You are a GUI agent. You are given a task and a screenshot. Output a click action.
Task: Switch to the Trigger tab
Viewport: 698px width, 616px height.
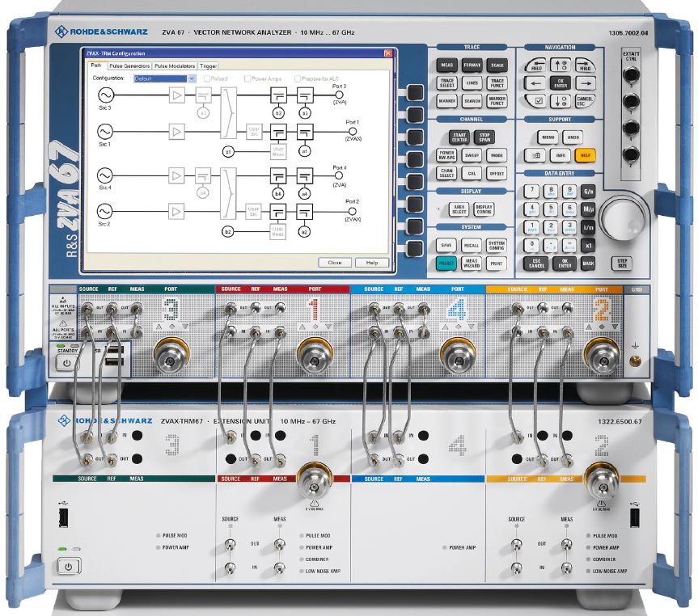point(208,65)
